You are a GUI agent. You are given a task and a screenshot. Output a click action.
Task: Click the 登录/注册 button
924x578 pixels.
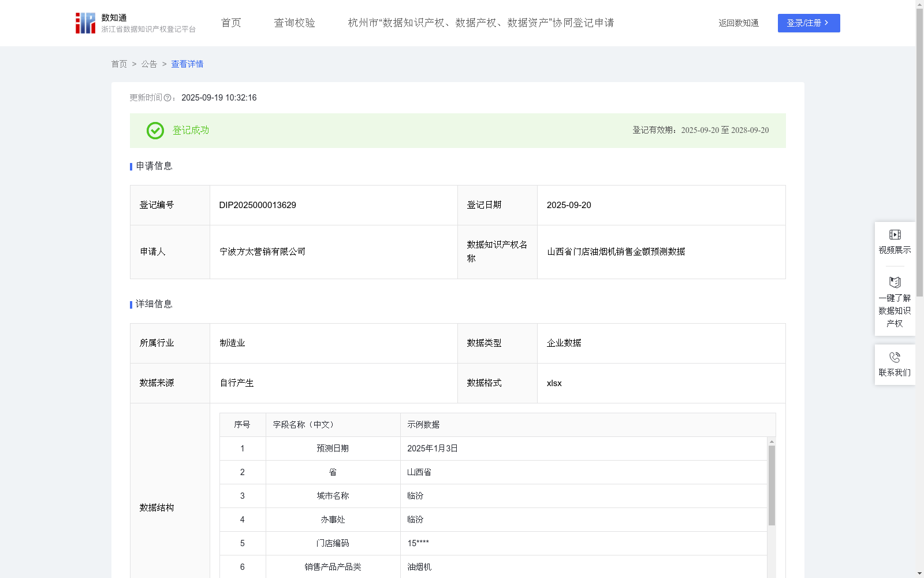(x=808, y=23)
